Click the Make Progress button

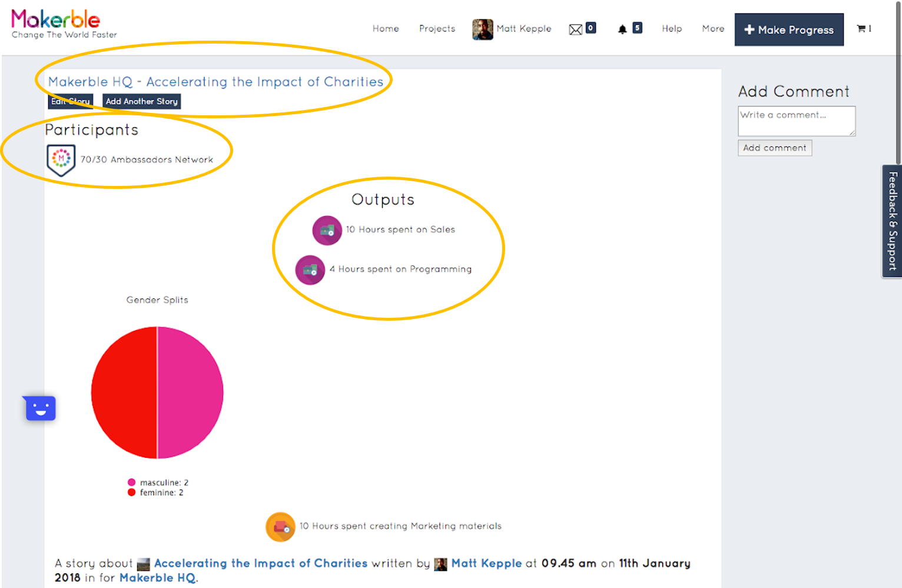(789, 29)
